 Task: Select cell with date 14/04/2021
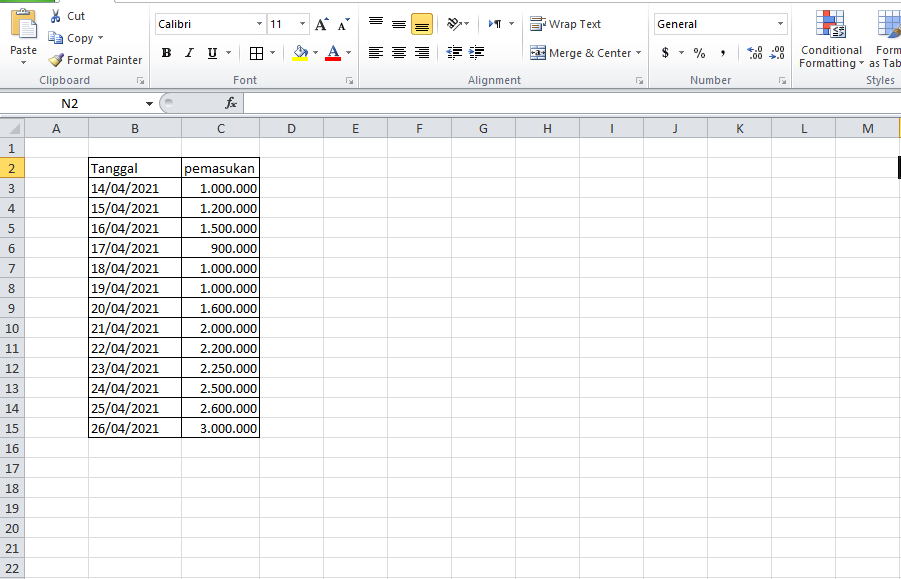(135, 188)
